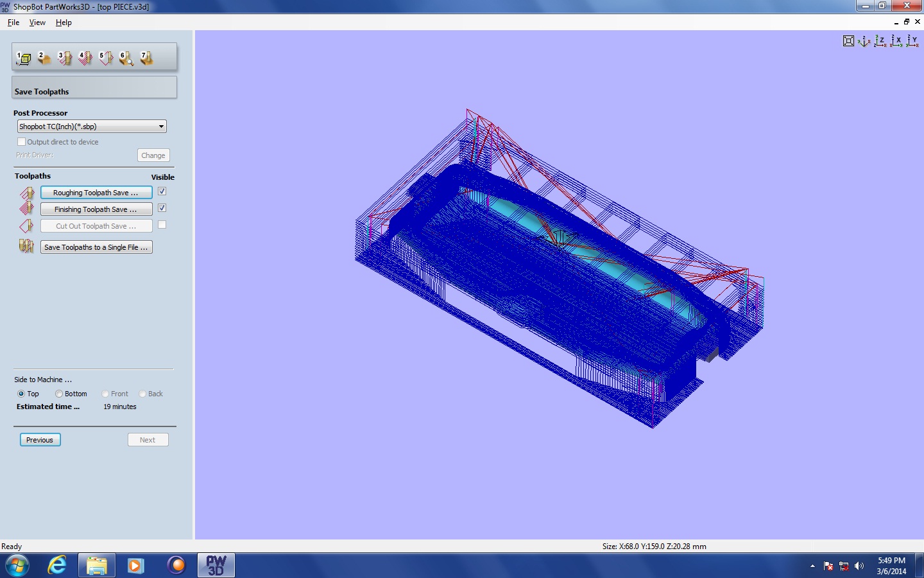This screenshot has height=578, width=924.
Task: Click Roughing Toolpath Save button
Action: click(96, 193)
